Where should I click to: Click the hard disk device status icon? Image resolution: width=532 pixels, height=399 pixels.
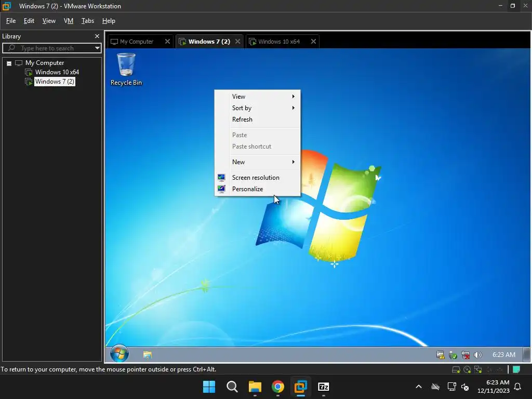(x=456, y=369)
